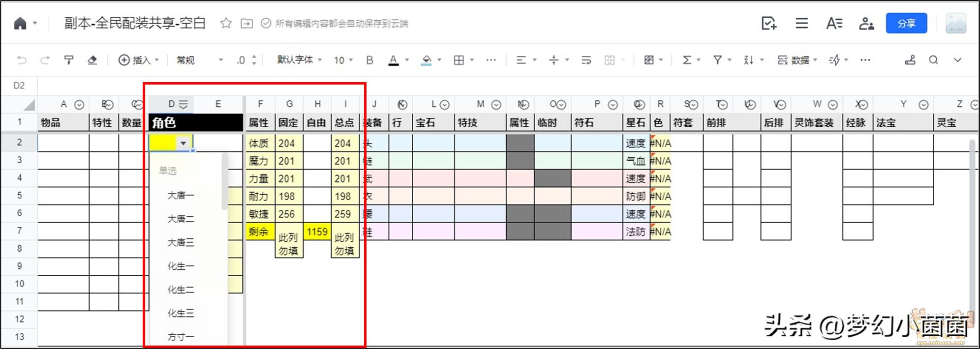The image size is (980, 349).
Task: Open the collaborators icon
Action: pos(866,23)
